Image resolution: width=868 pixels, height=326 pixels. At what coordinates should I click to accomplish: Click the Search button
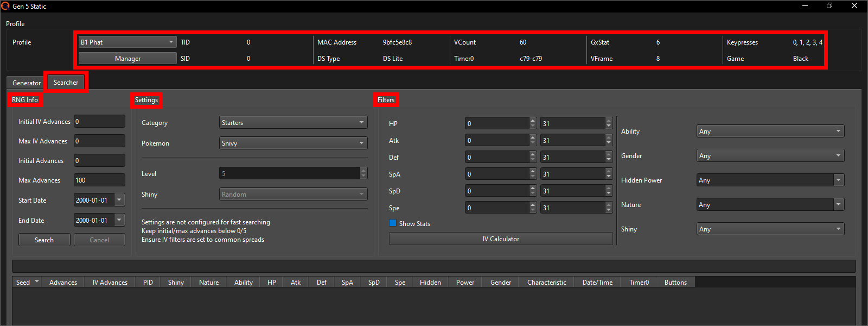[x=44, y=240]
